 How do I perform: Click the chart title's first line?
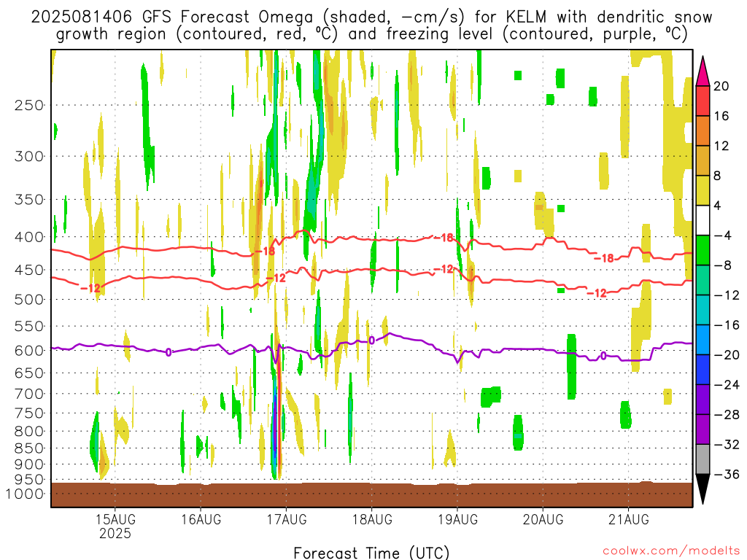pos(371,17)
